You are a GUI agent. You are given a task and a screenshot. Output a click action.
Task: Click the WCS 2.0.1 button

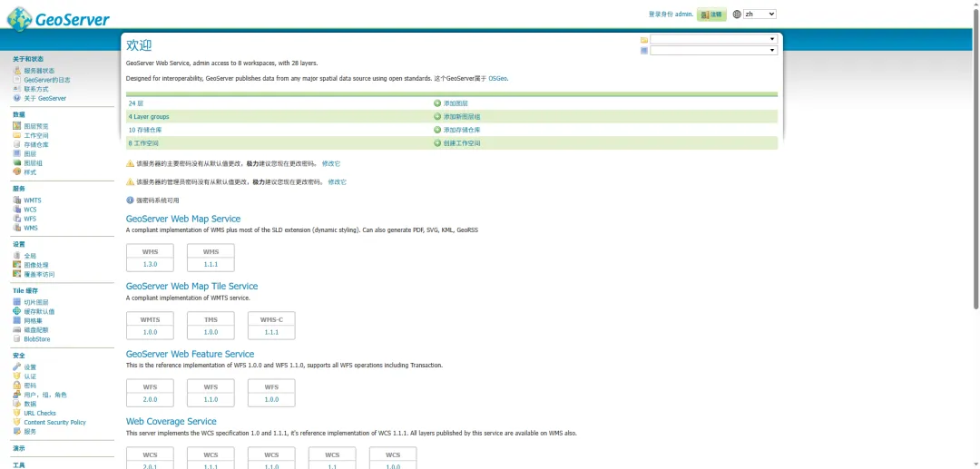point(150,458)
